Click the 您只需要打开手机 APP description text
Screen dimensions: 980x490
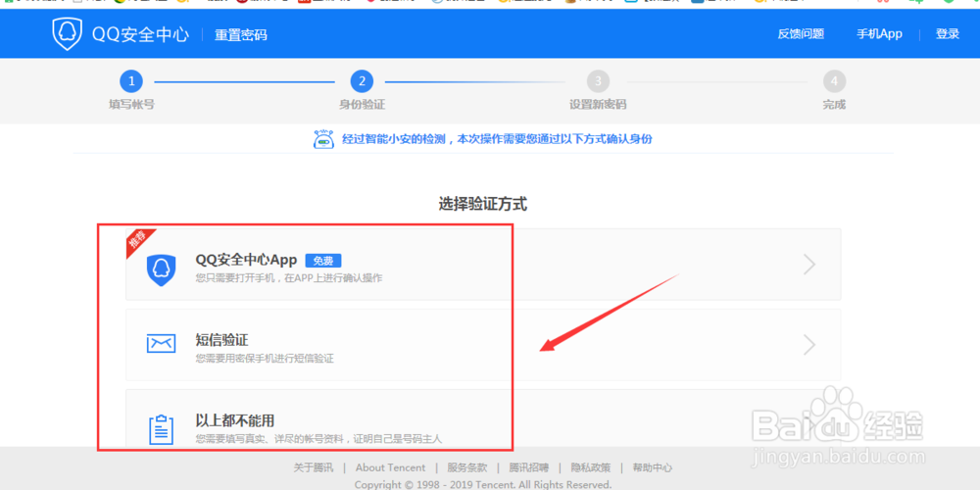[x=289, y=278]
